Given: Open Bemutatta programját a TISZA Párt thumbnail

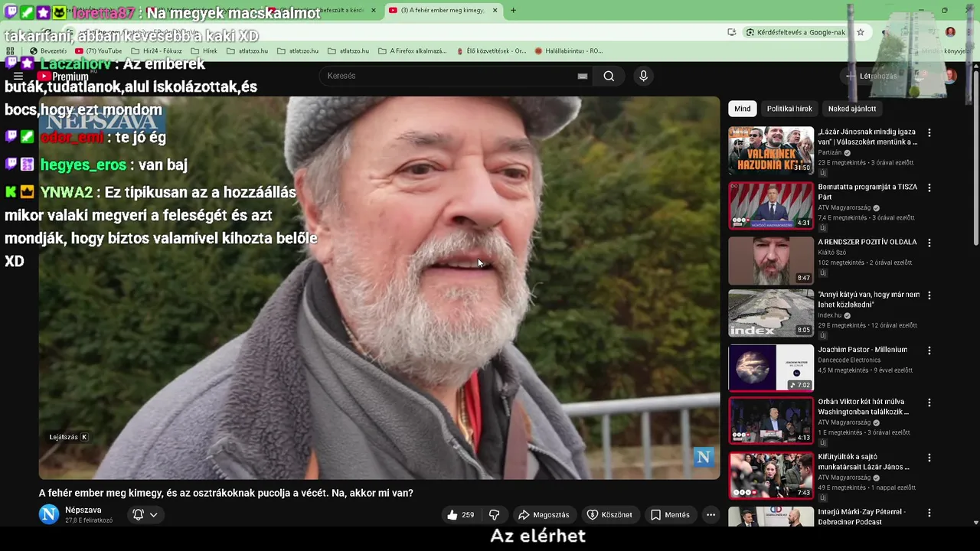Looking at the screenshot, I should pos(771,205).
